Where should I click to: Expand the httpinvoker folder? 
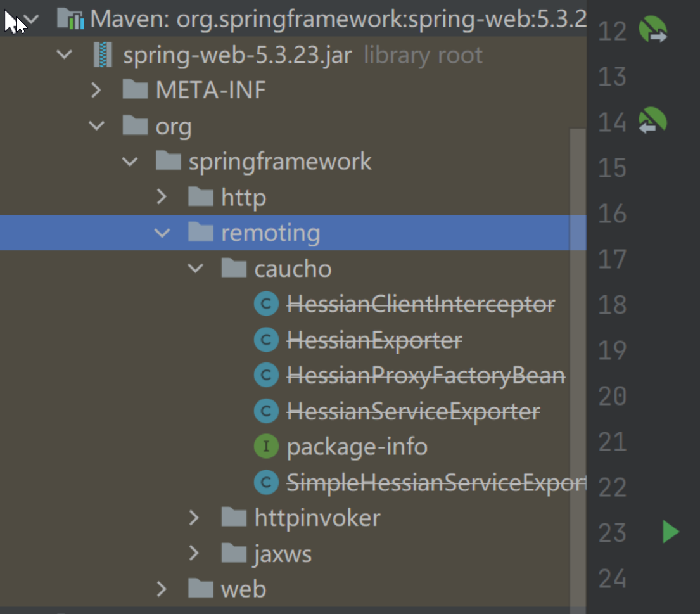point(195,518)
